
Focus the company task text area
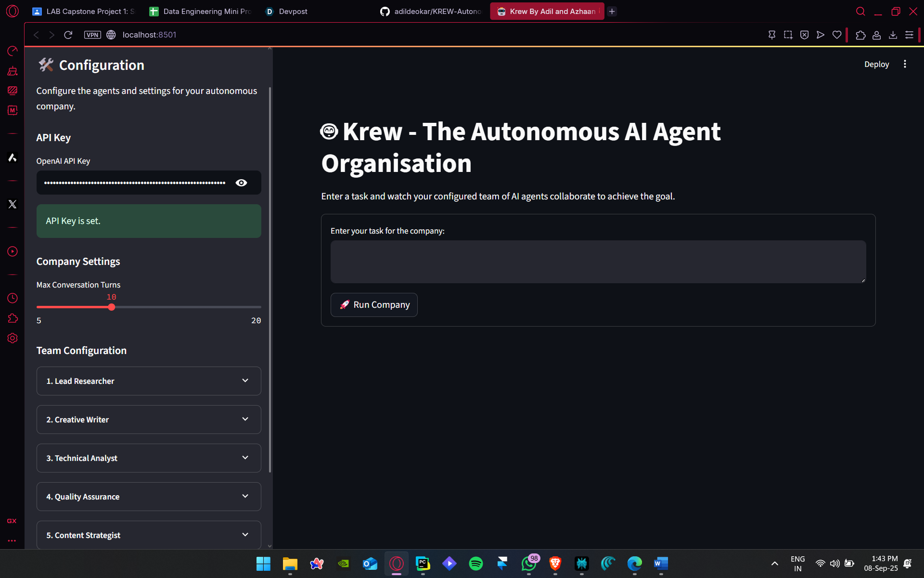(598, 262)
